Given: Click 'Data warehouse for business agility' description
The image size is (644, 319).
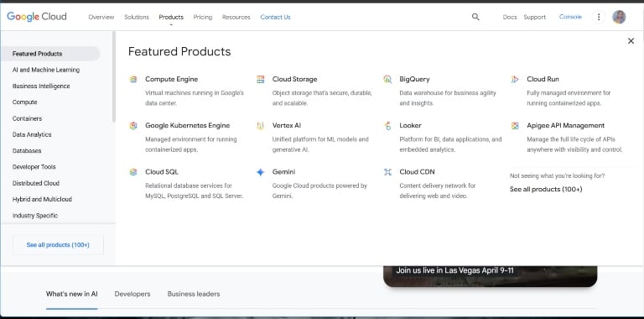Looking at the screenshot, I should [448, 98].
